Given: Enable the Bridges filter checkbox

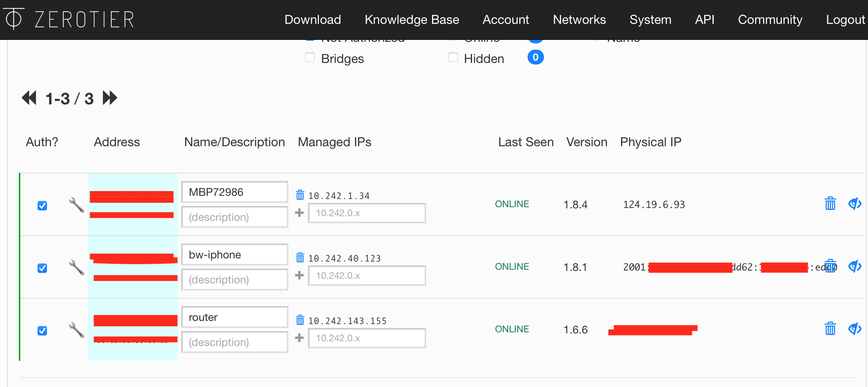Looking at the screenshot, I should pyautogui.click(x=310, y=57).
